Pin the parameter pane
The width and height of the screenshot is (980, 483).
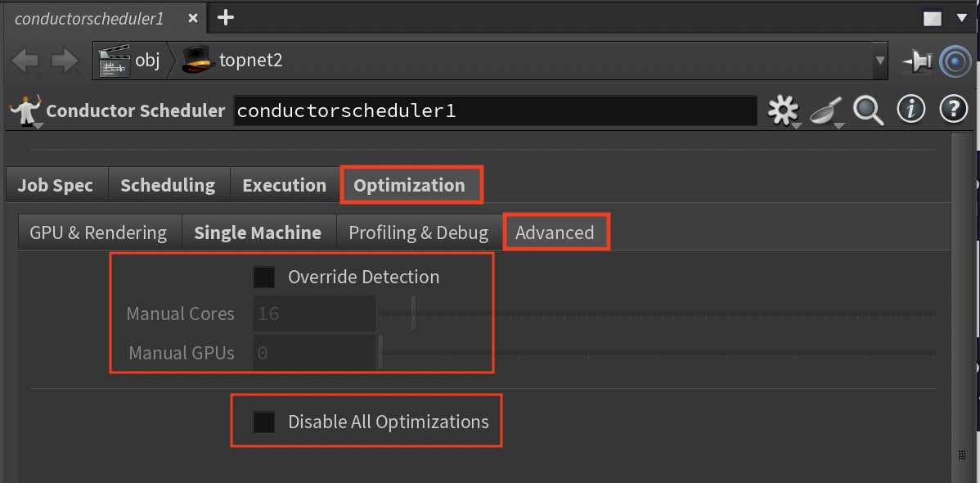point(916,61)
